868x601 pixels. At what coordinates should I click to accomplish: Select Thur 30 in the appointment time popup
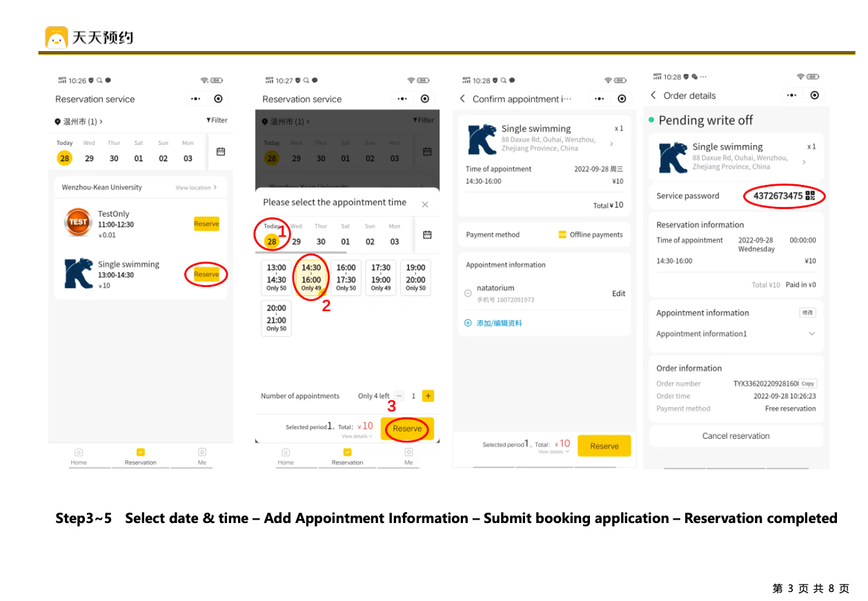pos(321,236)
